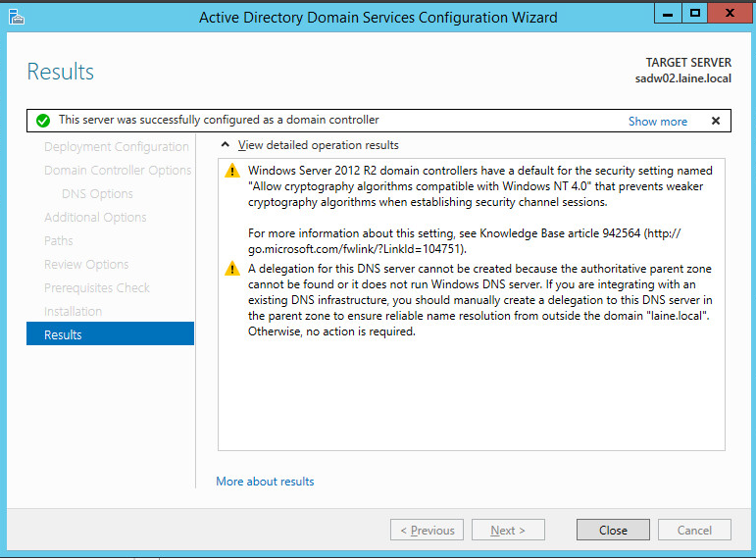Select Results step in sidebar
The image size is (756, 560).
tap(111, 333)
